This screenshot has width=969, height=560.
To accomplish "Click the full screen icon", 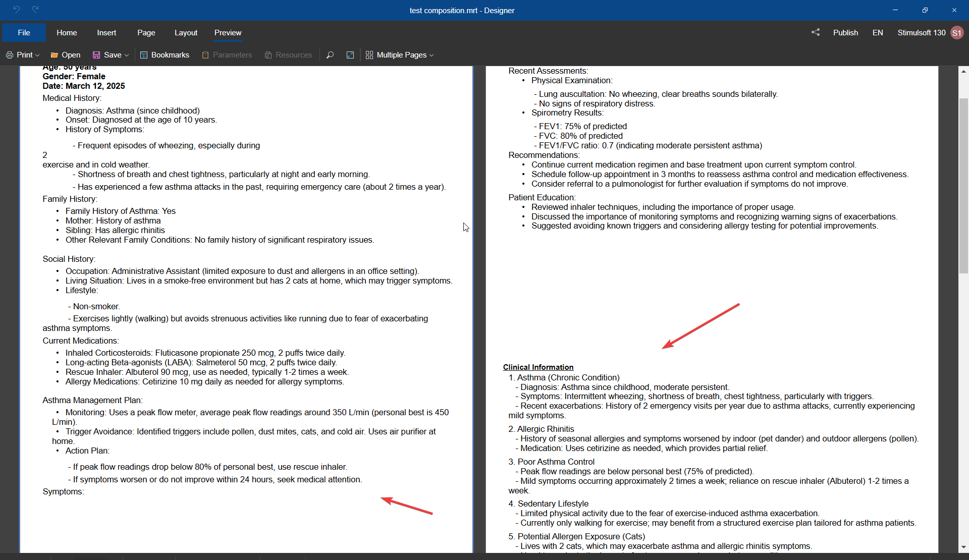I will coord(350,54).
